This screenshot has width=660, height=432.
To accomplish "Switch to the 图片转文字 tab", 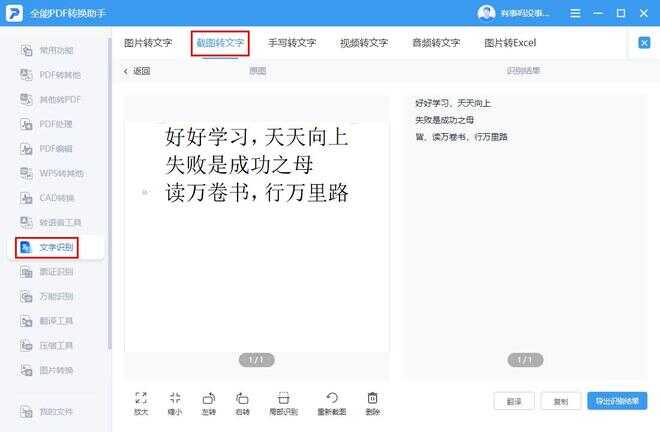I will (148, 43).
